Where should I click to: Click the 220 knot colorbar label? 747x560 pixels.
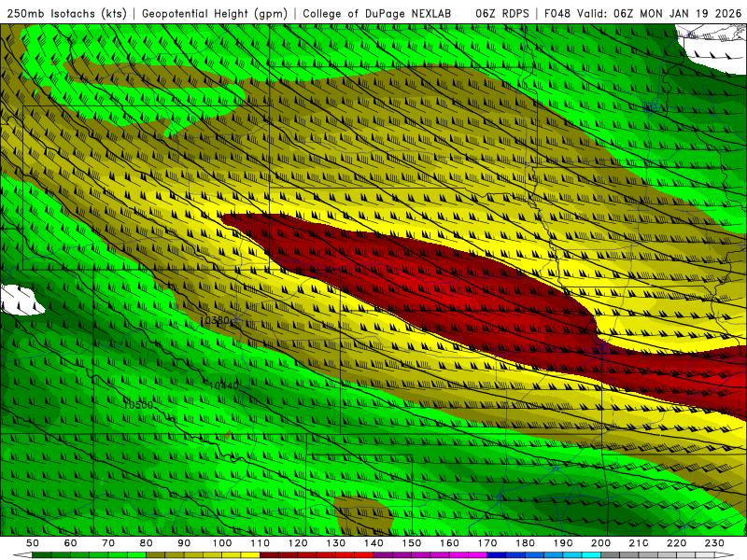point(676,543)
